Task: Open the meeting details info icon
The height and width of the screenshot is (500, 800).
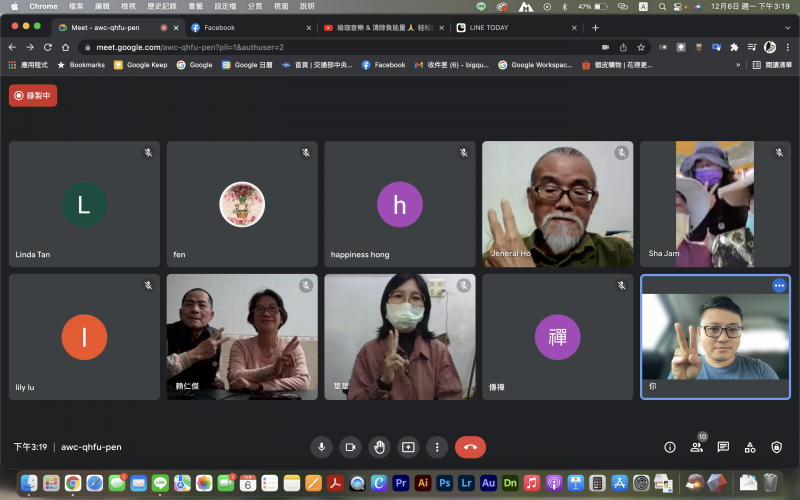Action: tap(670, 447)
